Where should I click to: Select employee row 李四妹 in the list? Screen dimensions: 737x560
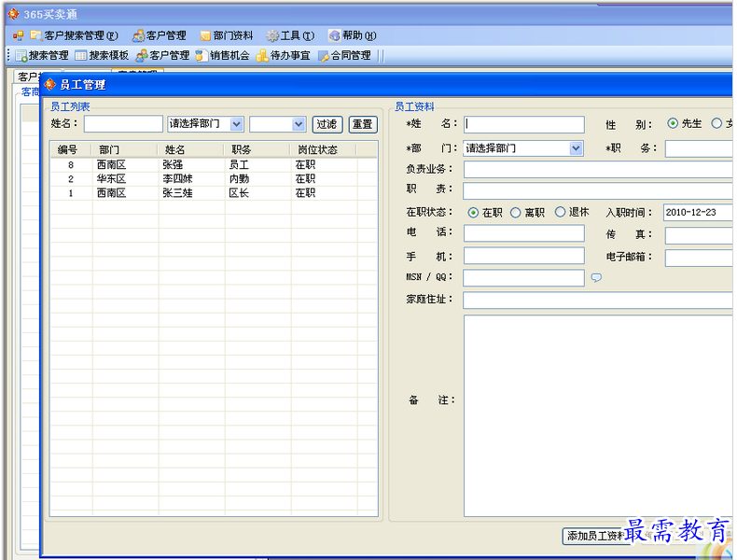(177, 178)
